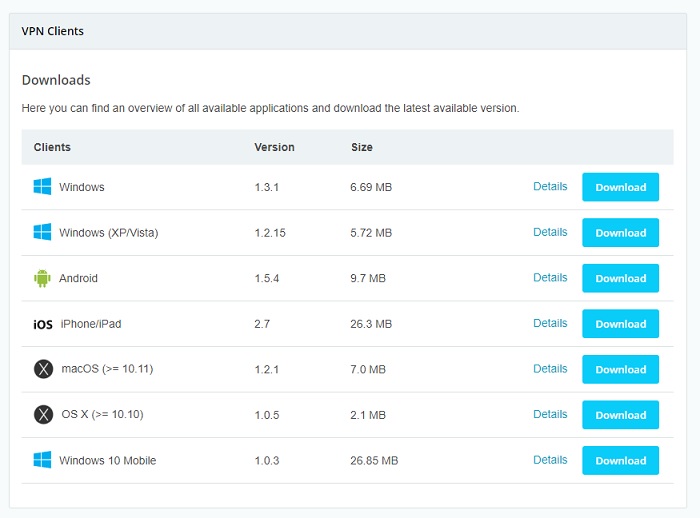
Task: Click the 'OS X (>= 10.10)' client name
Action: (102, 414)
